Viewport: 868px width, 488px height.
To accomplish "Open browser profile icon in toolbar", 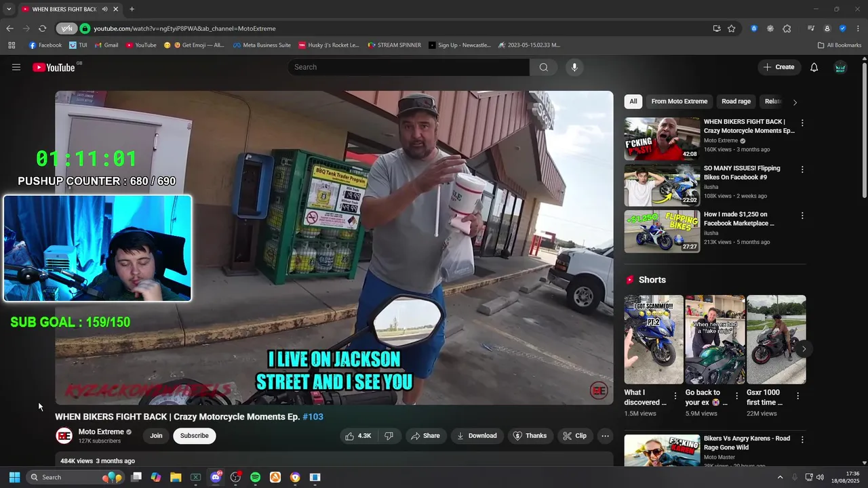I will (827, 28).
